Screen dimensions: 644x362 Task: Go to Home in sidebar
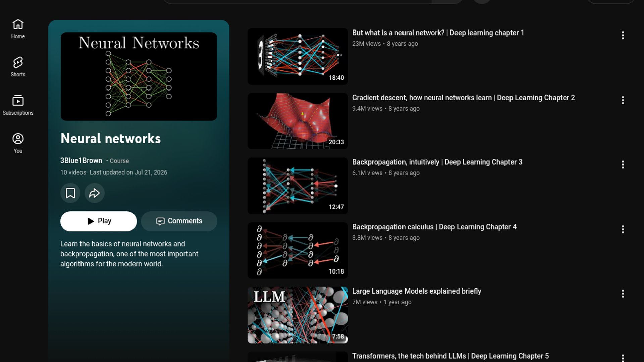(18, 29)
